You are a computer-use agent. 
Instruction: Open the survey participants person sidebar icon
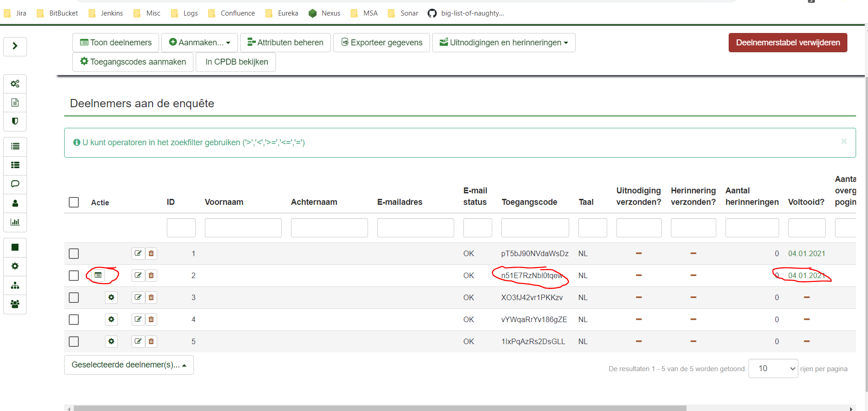point(15,203)
